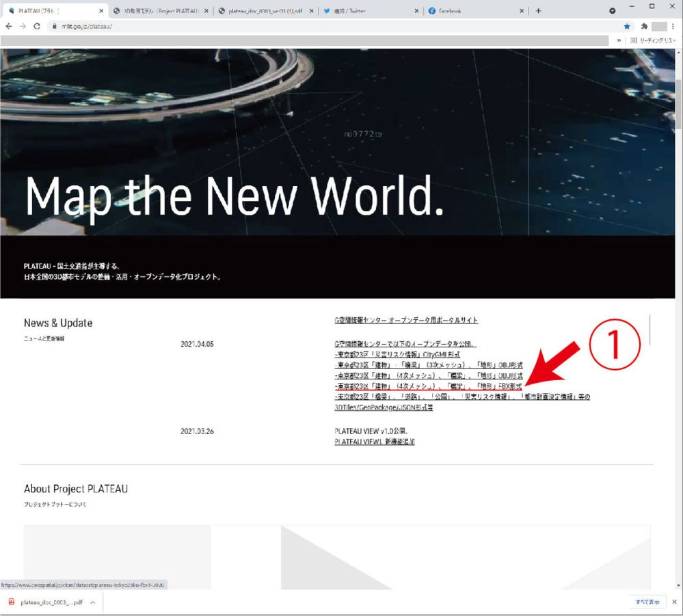Expand hidden bookmarks with the double chevron

[x=619, y=40]
